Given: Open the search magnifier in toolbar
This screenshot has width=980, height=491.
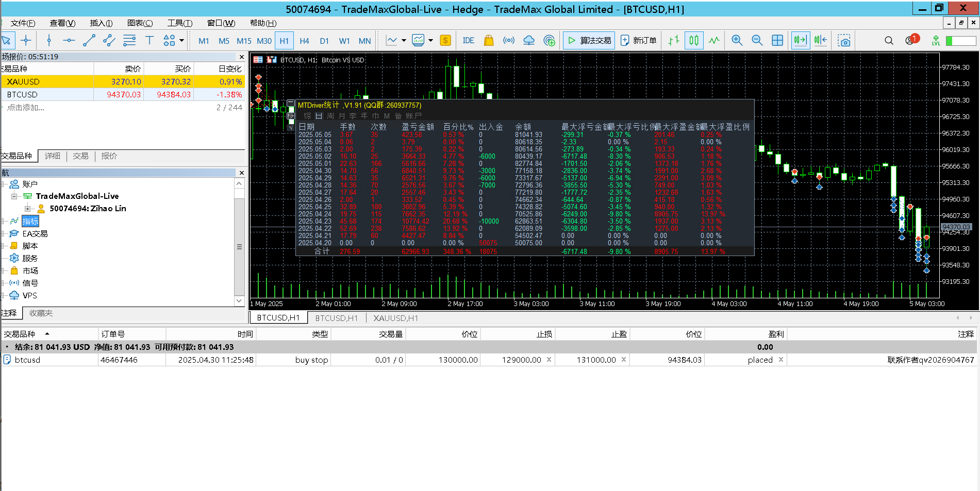Looking at the screenshot, I should click(889, 41).
